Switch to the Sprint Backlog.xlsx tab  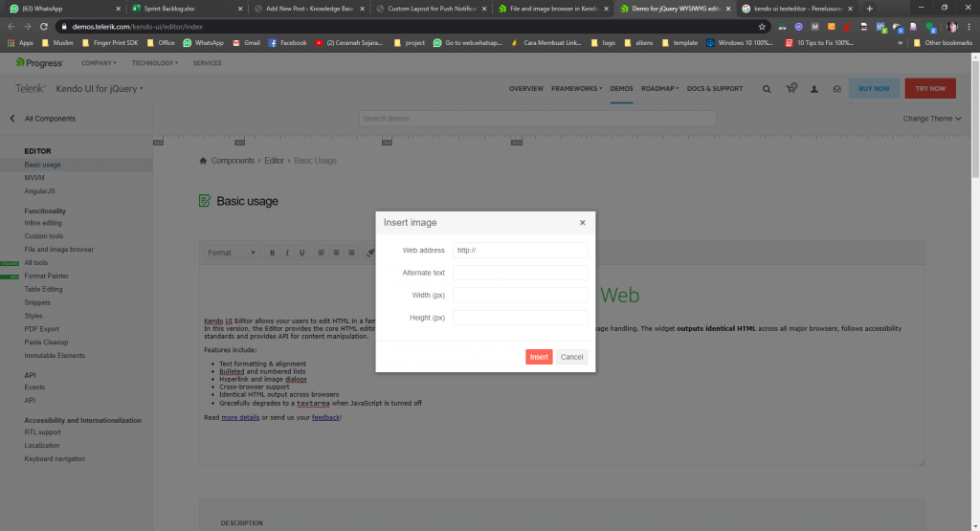(185, 9)
